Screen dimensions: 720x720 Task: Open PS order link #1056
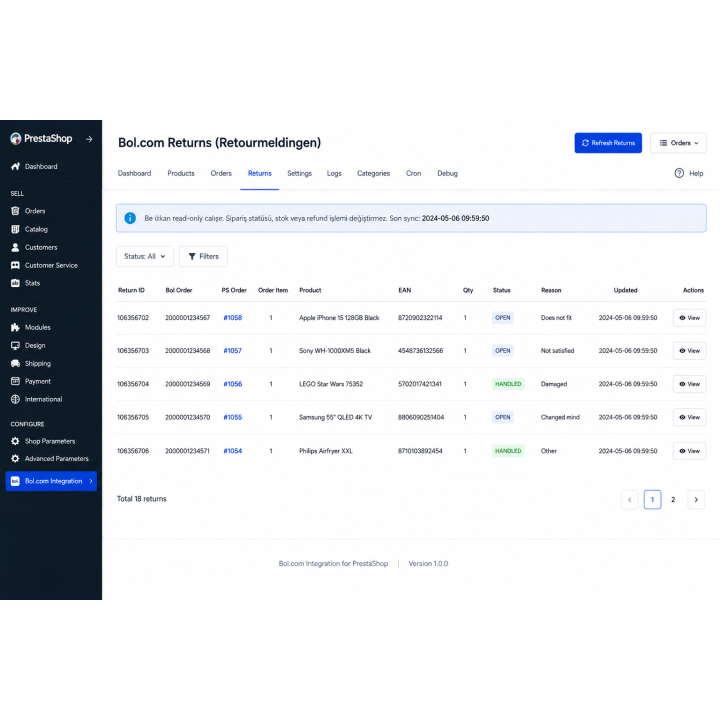coord(232,384)
